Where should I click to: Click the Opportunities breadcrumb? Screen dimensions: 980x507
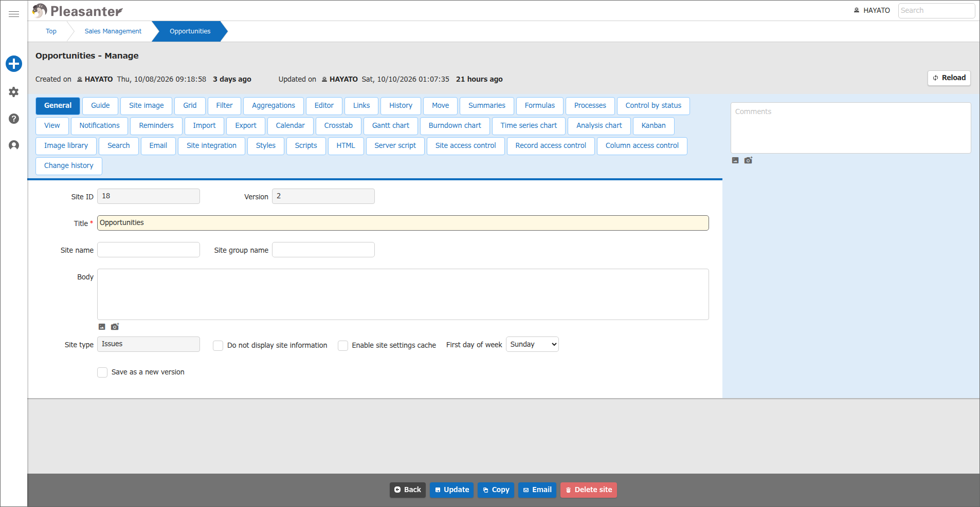(190, 31)
